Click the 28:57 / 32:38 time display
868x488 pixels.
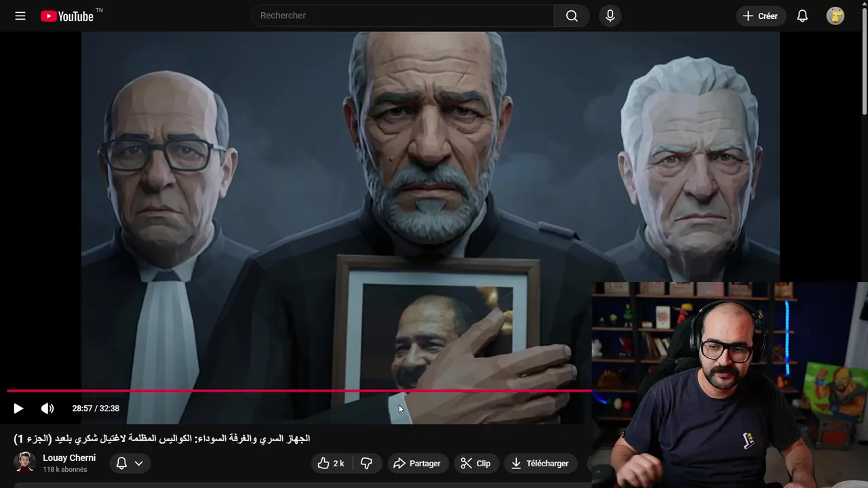coord(96,408)
